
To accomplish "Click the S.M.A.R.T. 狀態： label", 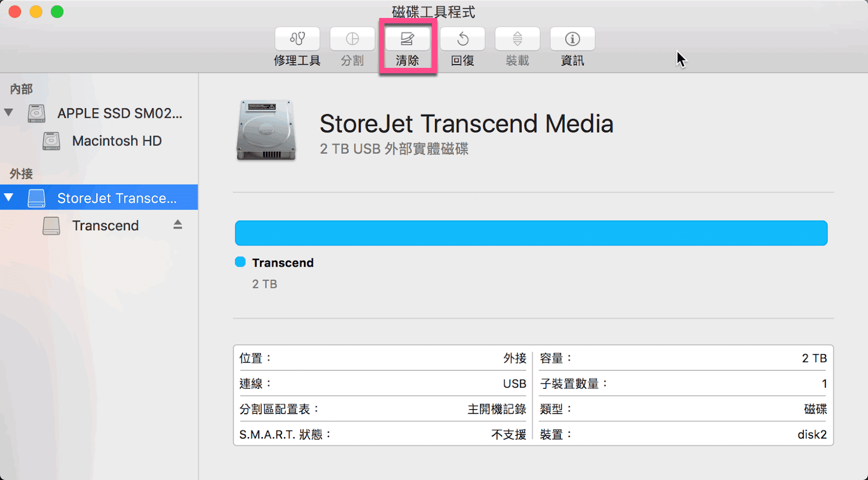I will (285, 435).
